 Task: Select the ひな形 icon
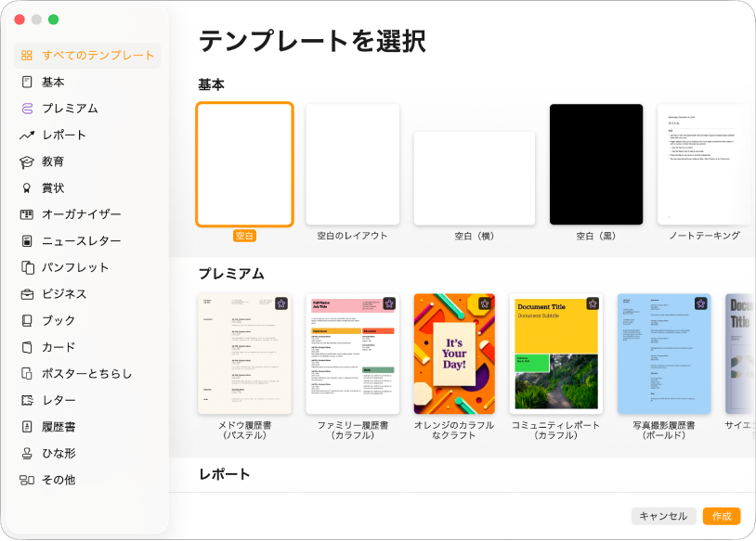(28, 454)
